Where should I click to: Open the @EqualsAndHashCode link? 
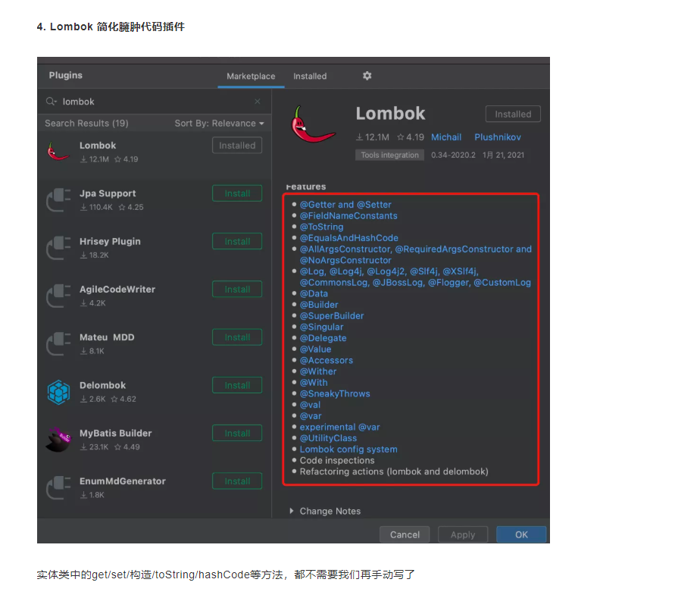point(348,238)
